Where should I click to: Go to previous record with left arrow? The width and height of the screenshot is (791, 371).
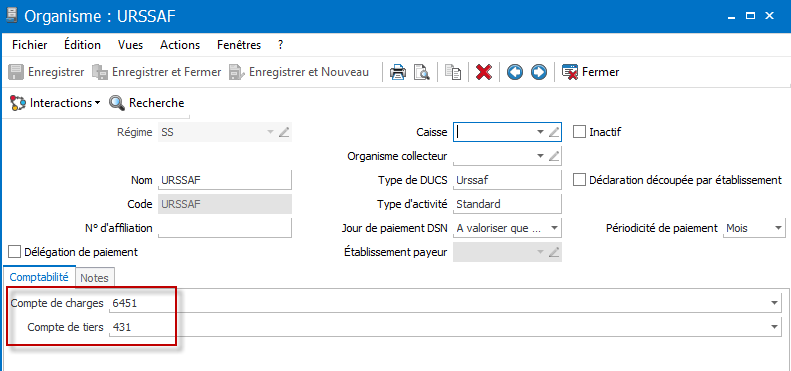[x=515, y=72]
